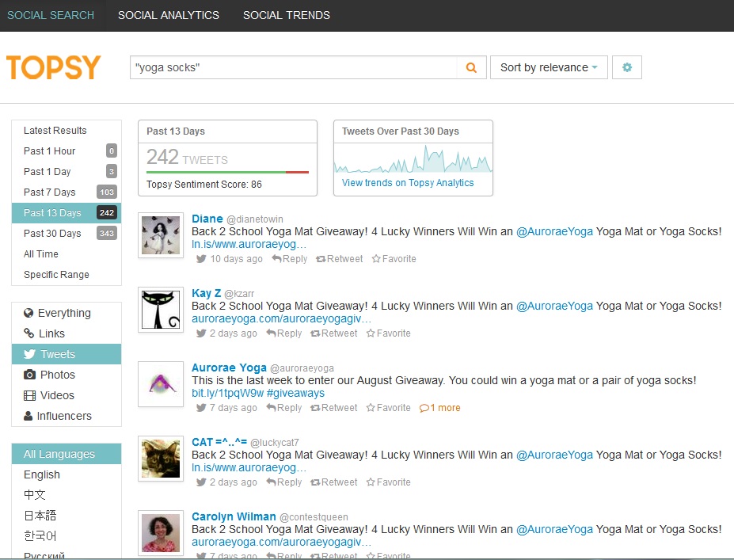Open Diane's profile name link
Screen dimensions: 734x560
pyautogui.click(x=207, y=219)
